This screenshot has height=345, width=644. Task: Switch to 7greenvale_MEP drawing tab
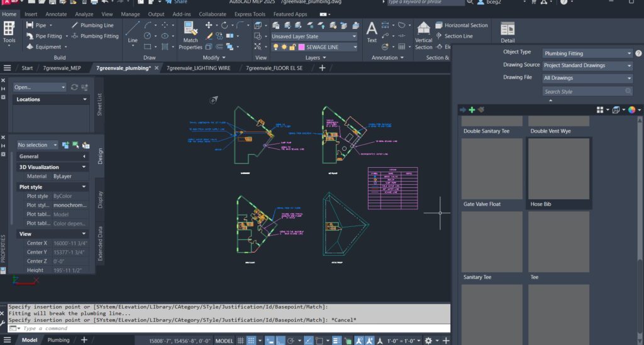coord(62,68)
